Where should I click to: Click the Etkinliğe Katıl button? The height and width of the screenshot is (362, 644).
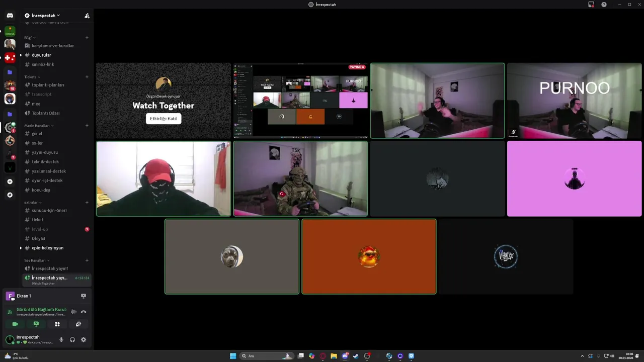coord(164,119)
